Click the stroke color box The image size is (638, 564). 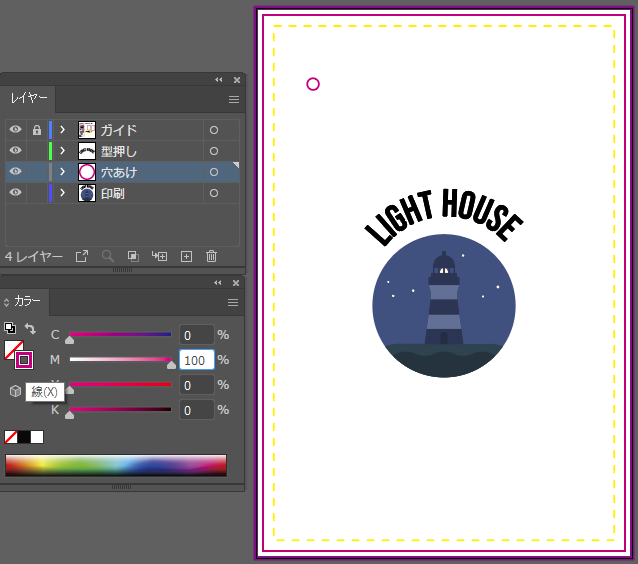pos(24,360)
